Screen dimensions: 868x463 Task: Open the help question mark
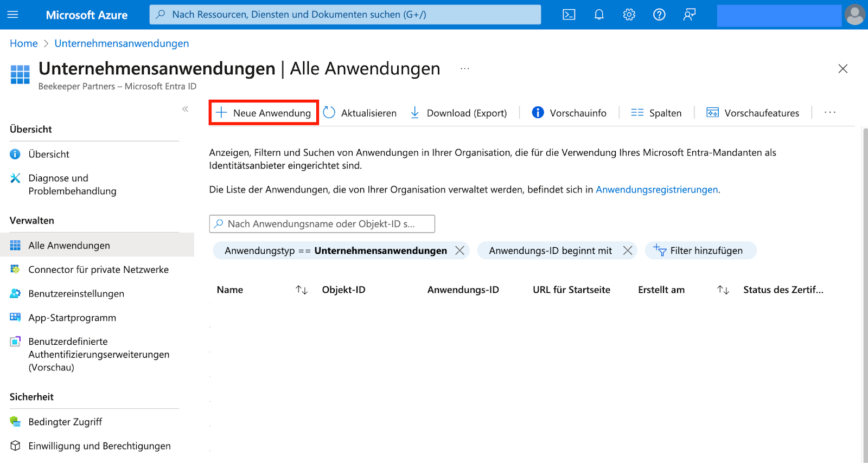659,15
